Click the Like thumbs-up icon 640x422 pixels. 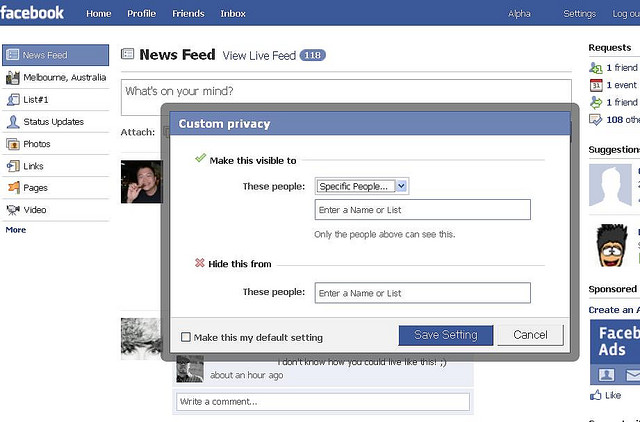[x=596, y=395]
